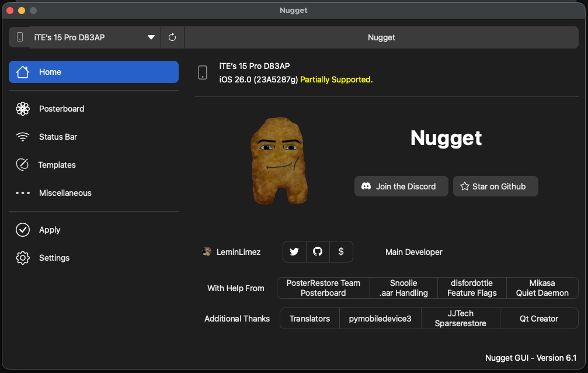Click the Nugget mascot image
588x373 pixels.
279,160
